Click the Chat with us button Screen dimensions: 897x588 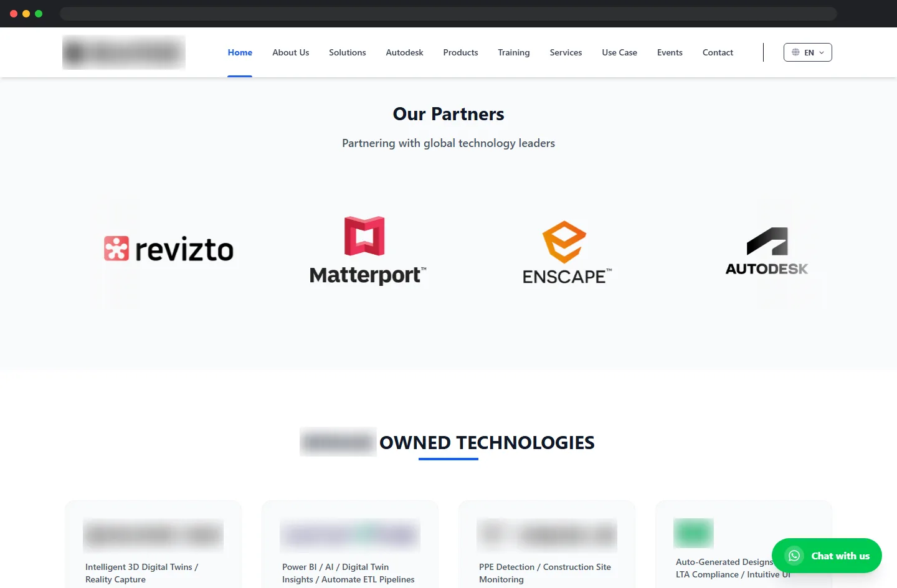(x=827, y=556)
